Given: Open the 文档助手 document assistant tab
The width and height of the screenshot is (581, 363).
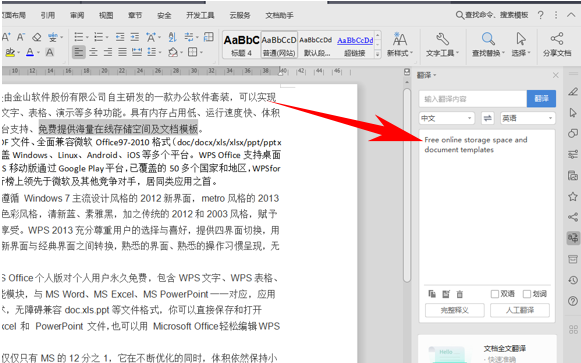Looking at the screenshot, I should pos(279,15).
